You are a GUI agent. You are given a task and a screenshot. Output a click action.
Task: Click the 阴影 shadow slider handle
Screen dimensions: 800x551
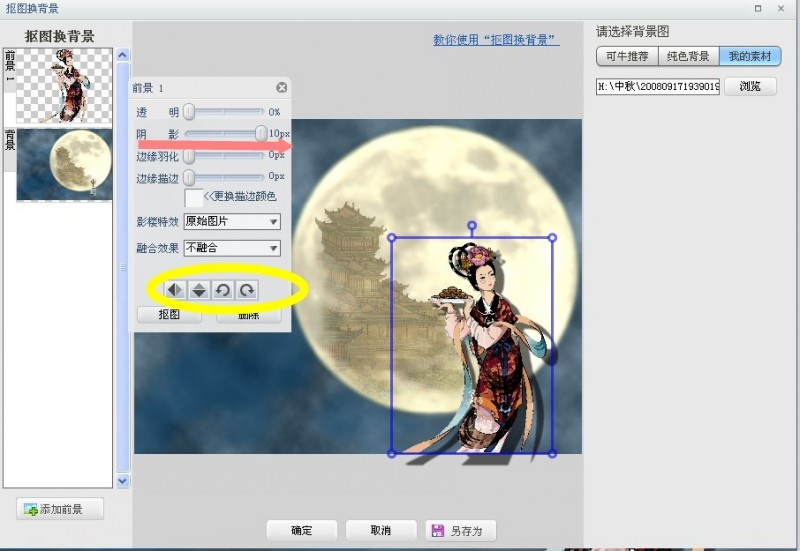[261, 134]
